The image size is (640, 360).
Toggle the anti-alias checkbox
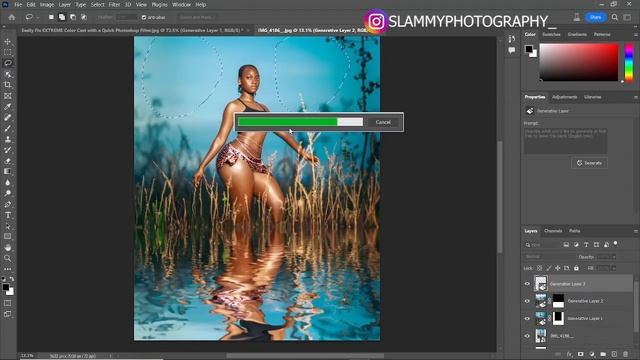tap(144, 18)
